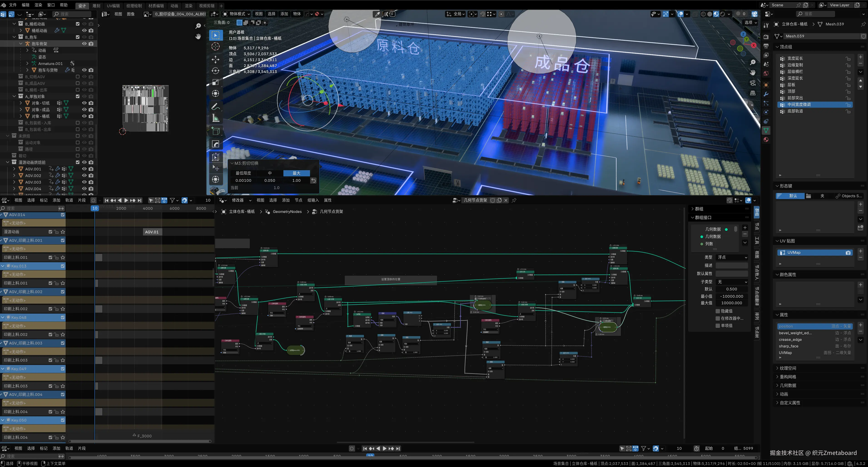Screen dimensions: 868x467
Task: Open Material properties tab
Action: (766, 140)
